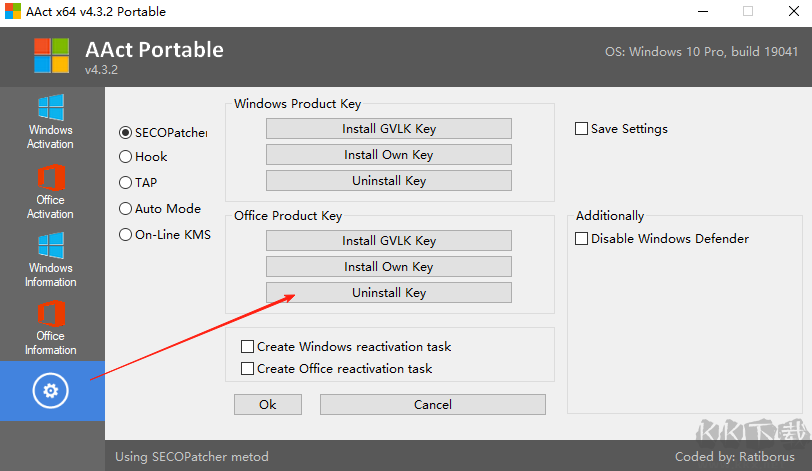812x471 pixels.
Task: Uninstall the Office product key
Action: (389, 292)
